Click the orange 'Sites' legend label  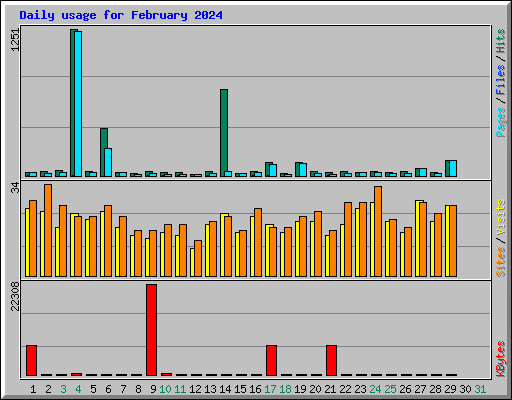501,262
